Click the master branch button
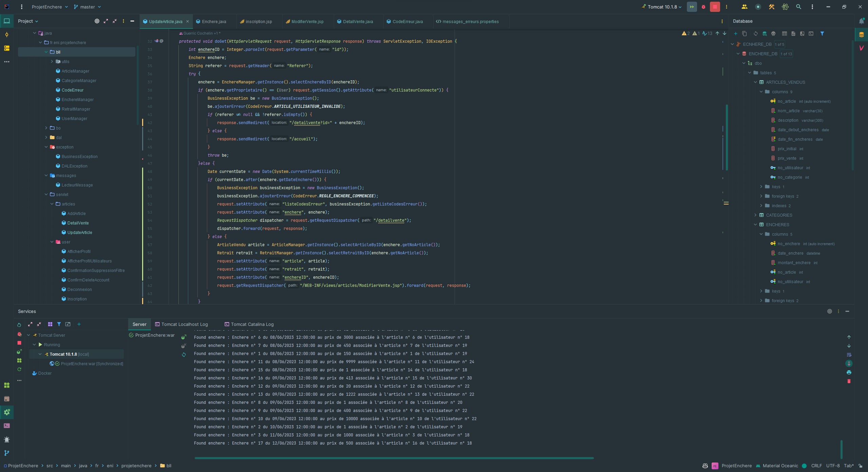This screenshot has width=868, height=472. (88, 7)
